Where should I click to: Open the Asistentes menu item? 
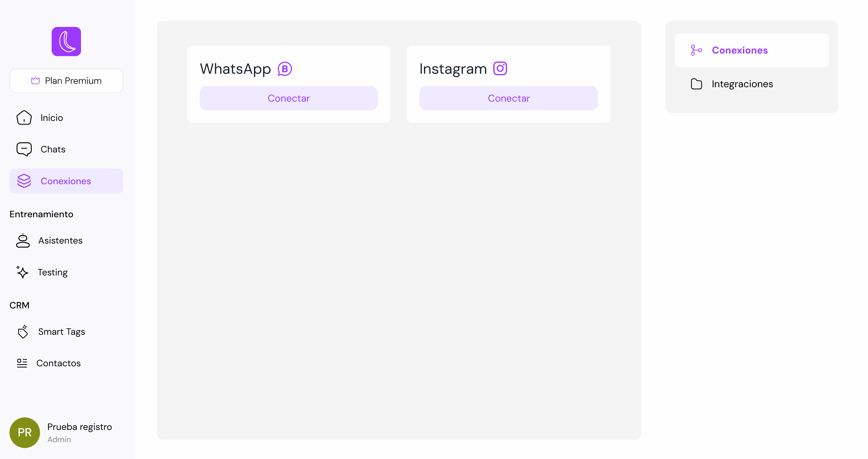pos(60,241)
